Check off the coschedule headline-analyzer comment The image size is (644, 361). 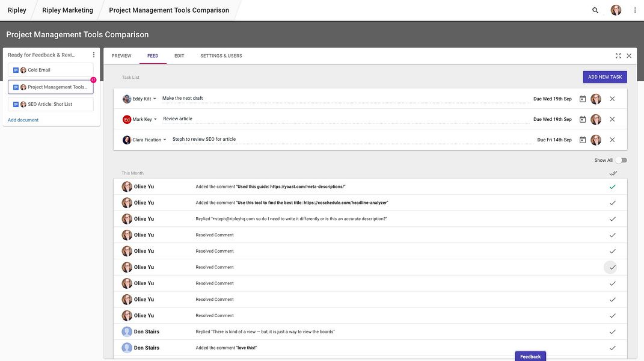[x=612, y=203]
